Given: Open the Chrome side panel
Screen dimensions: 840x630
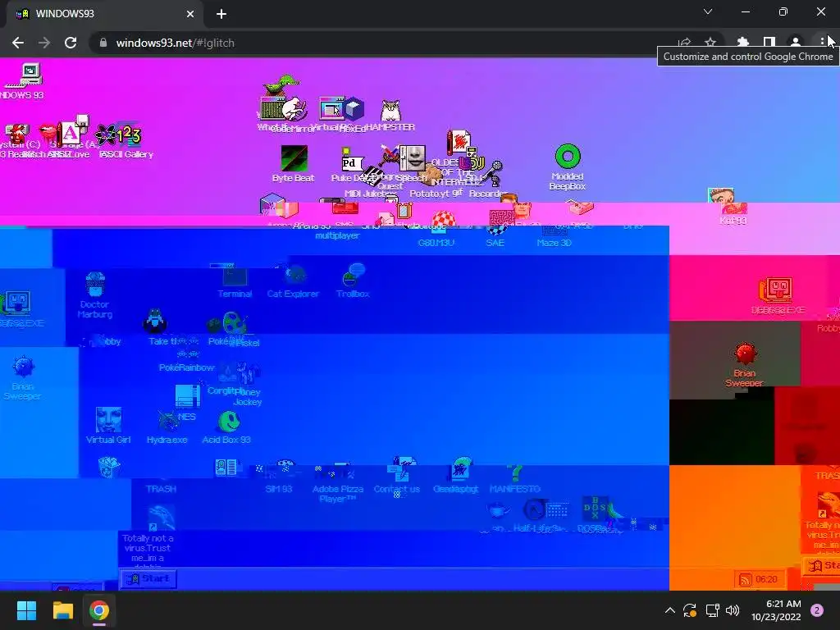Looking at the screenshot, I should (769, 43).
